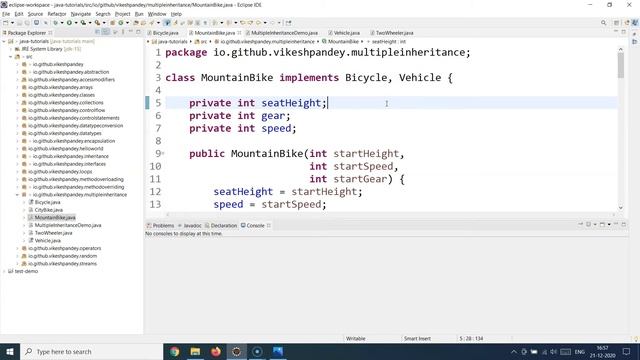Viewport: 640px width, 360px height.
Task: Select the Console view tab
Action: click(253, 225)
